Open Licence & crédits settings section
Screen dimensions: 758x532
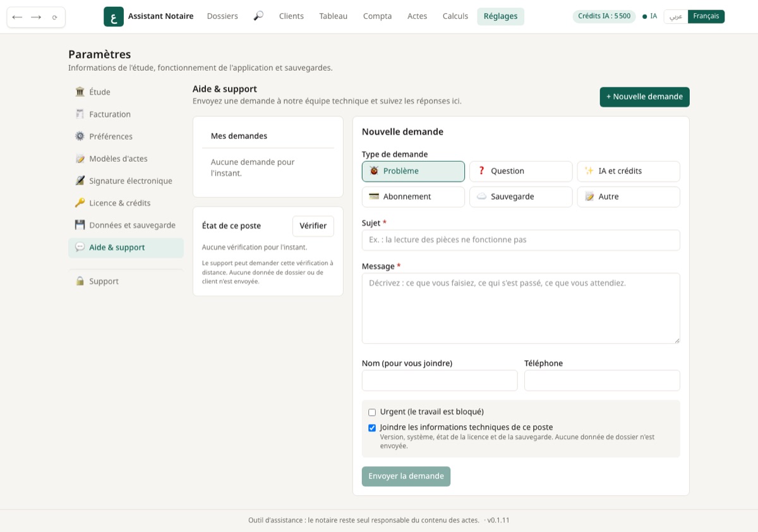pyautogui.click(x=126, y=203)
